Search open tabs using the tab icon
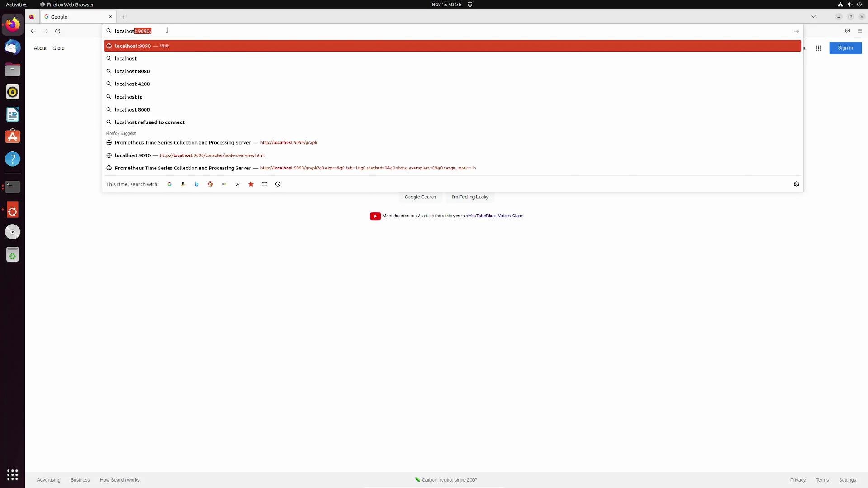The image size is (868, 488). pyautogui.click(x=264, y=184)
